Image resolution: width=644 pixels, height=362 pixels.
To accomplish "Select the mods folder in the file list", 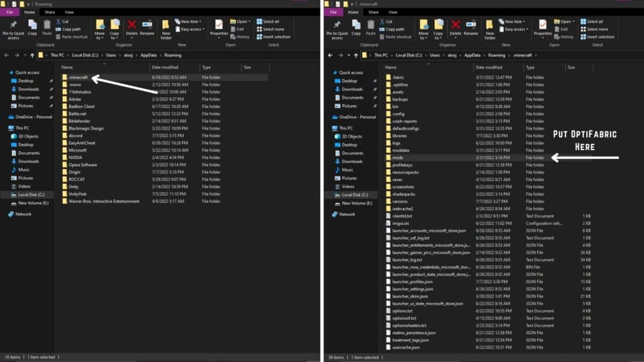I will pyautogui.click(x=397, y=158).
